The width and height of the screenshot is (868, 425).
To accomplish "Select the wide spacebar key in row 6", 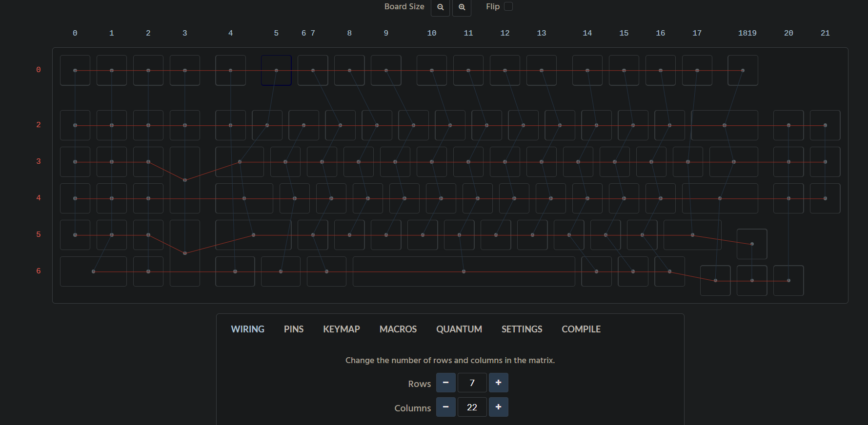I will tap(464, 271).
